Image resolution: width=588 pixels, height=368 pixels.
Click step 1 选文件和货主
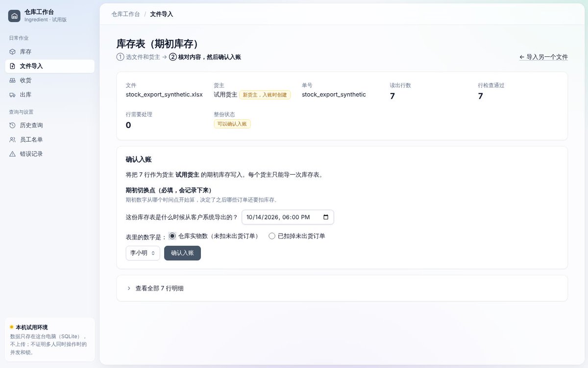click(x=138, y=57)
